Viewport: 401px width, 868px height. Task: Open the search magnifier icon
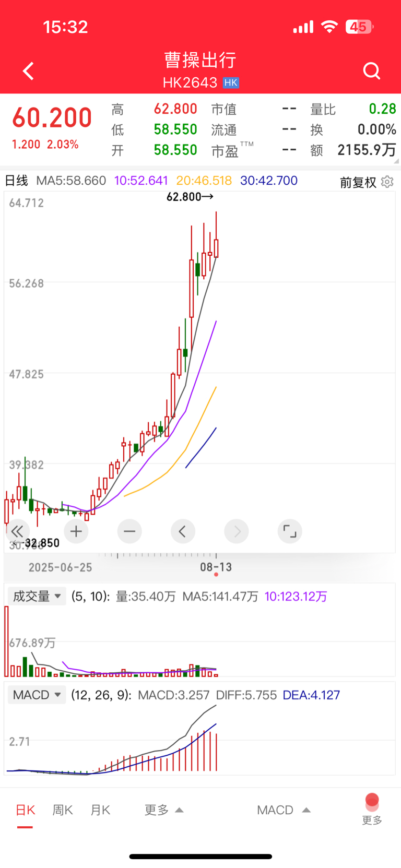click(x=372, y=71)
